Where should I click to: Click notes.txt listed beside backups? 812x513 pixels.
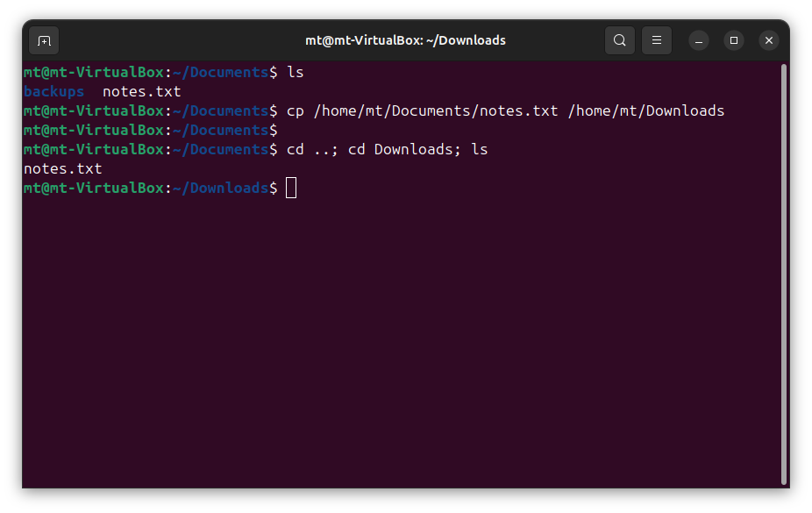(141, 91)
